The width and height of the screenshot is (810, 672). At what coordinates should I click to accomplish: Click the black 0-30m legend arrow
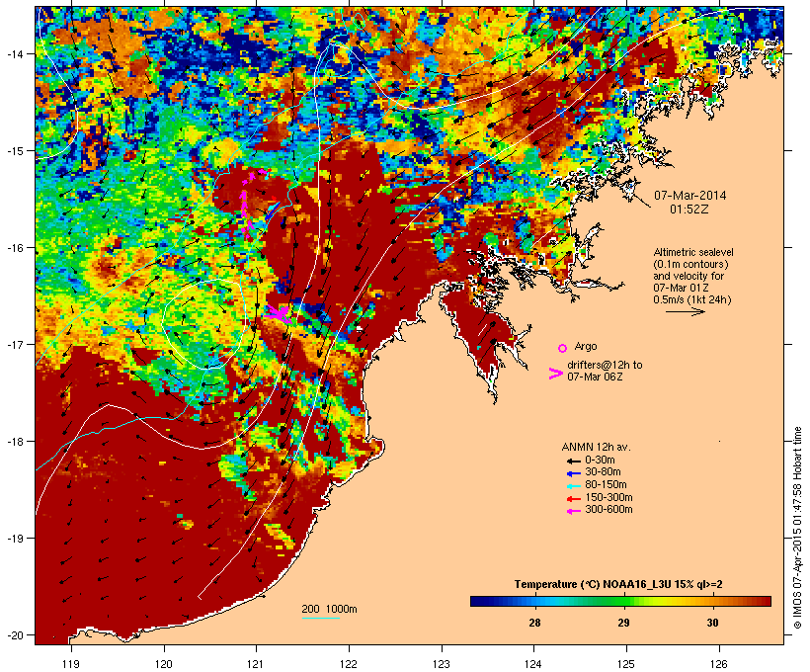pos(573,462)
